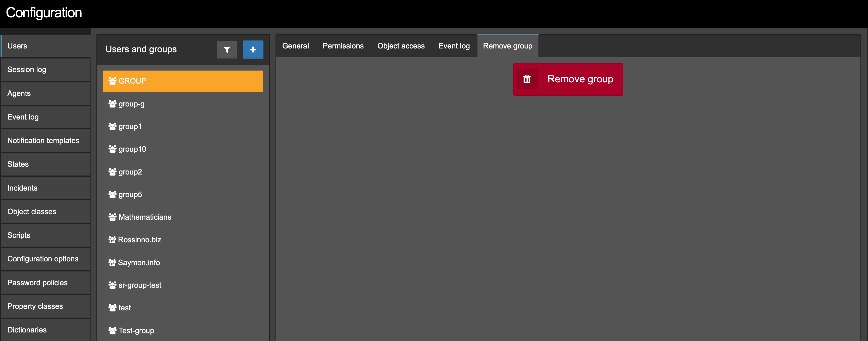Image resolution: width=868 pixels, height=341 pixels.
Task: Select the sr-group-test group
Action: (x=183, y=285)
